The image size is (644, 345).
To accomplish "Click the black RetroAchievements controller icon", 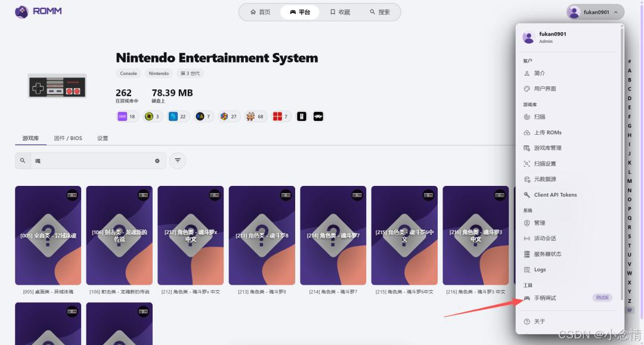I will tap(318, 117).
